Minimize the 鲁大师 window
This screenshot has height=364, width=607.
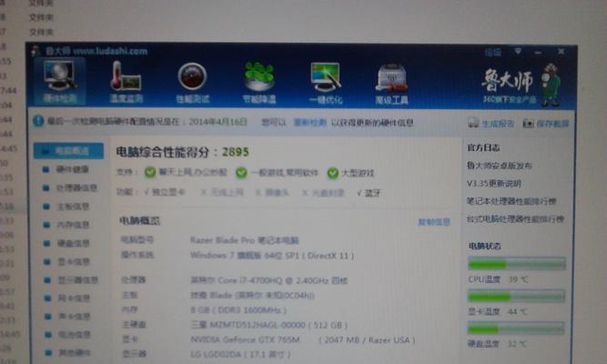pyautogui.click(x=538, y=52)
